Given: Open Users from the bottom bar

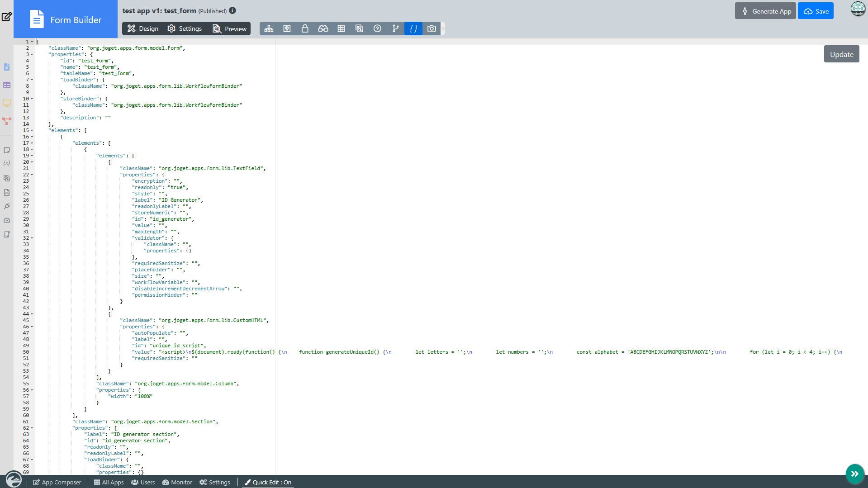Looking at the screenshot, I should coord(143,482).
